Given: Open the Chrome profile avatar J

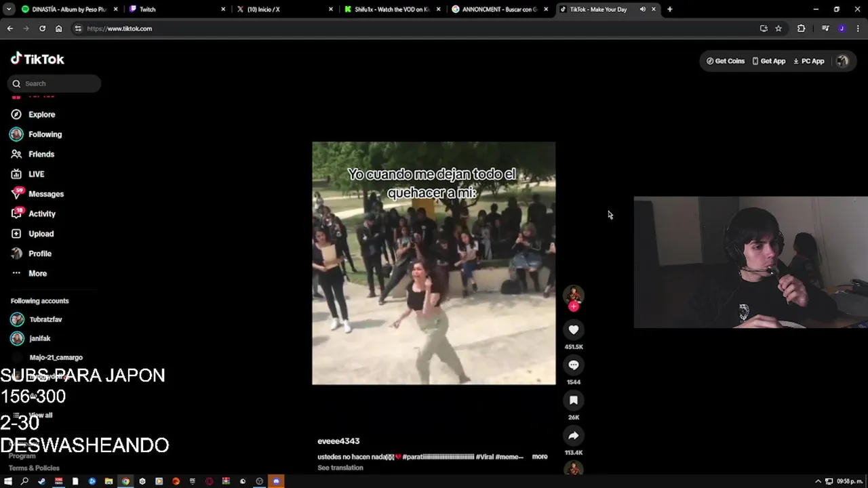Looking at the screenshot, I should pos(842,28).
